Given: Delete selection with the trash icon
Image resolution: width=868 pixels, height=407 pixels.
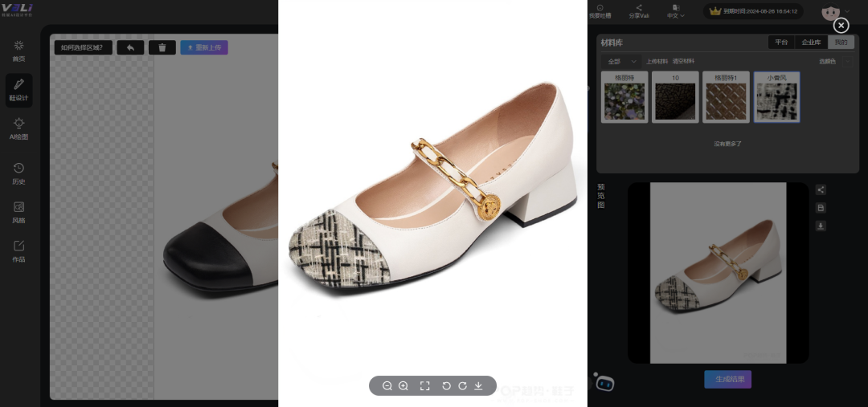Looking at the screenshot, I should click(x=162, y=47).
